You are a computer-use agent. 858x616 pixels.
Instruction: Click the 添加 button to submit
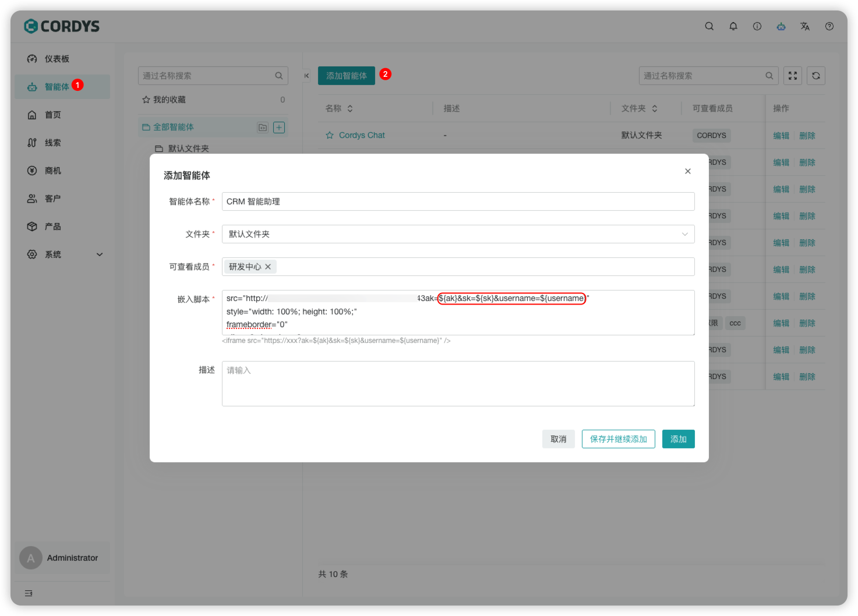click(x=678, y=439)
